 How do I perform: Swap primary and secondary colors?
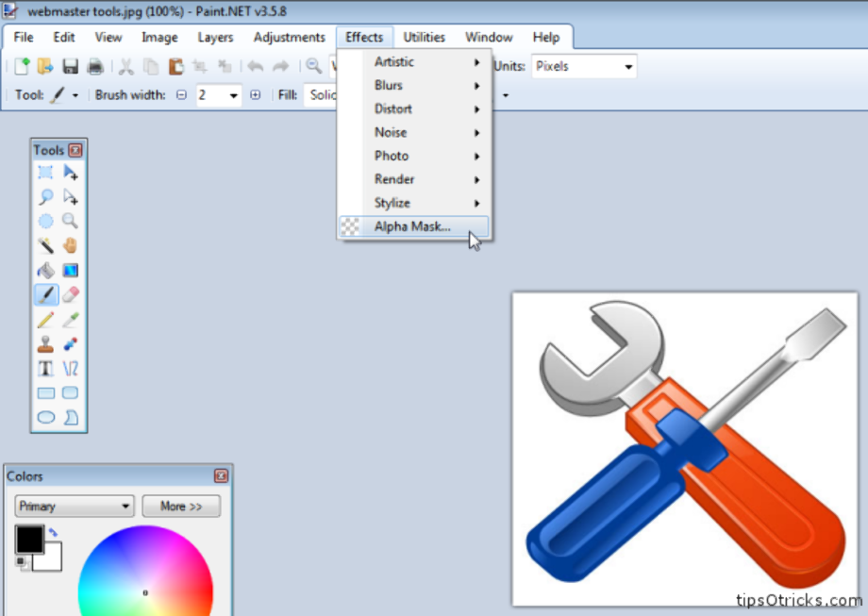click(x=54, y=533)
